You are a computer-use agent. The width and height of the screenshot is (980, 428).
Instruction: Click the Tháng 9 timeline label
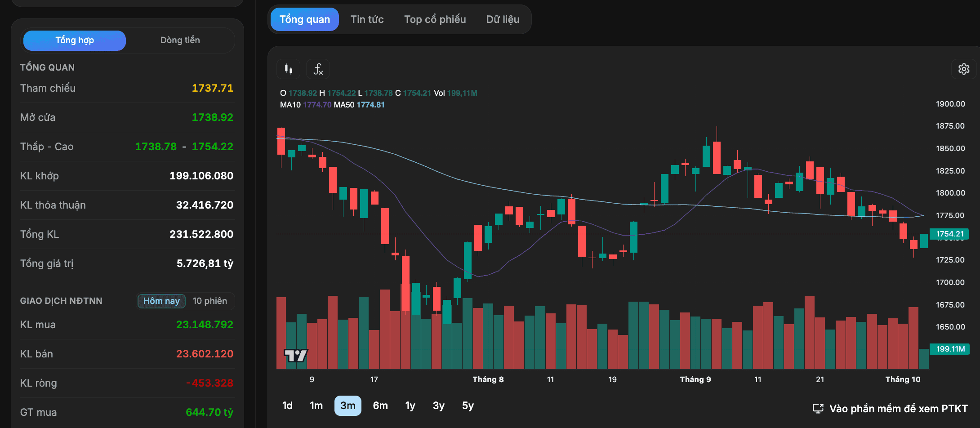(x=695, y=379)
